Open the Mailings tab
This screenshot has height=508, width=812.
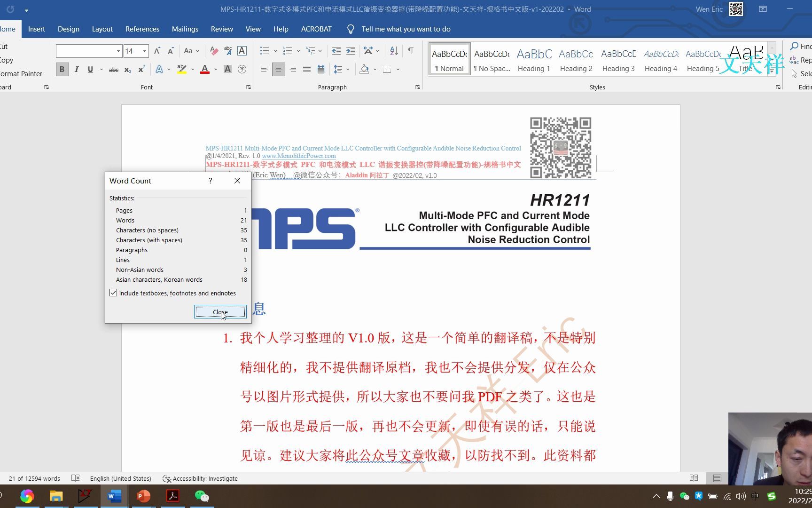185,29
